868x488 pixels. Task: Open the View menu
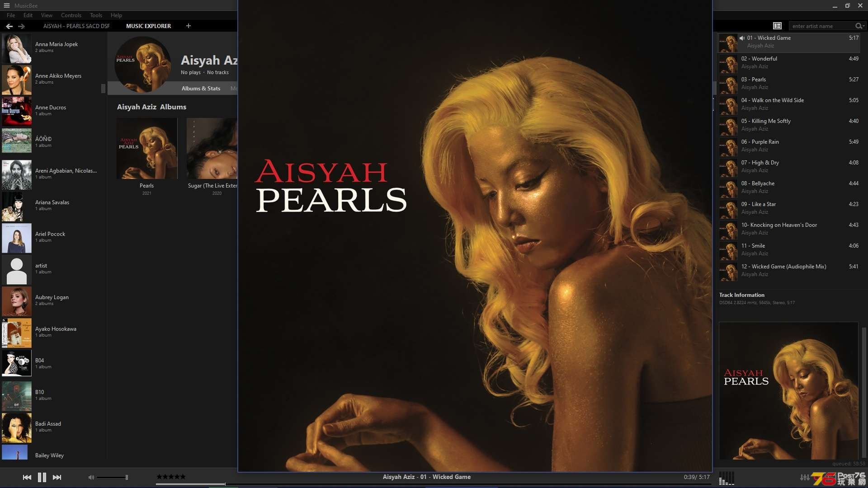tap(47, 15)
